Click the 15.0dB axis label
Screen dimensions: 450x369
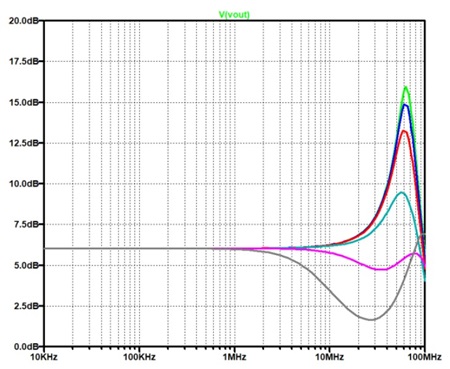[24, 102]
